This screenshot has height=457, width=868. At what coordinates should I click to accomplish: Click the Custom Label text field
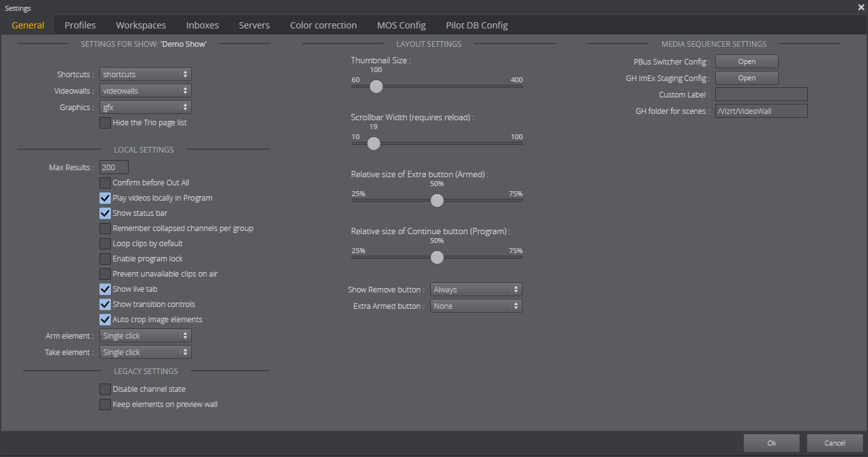coord(762,94)
